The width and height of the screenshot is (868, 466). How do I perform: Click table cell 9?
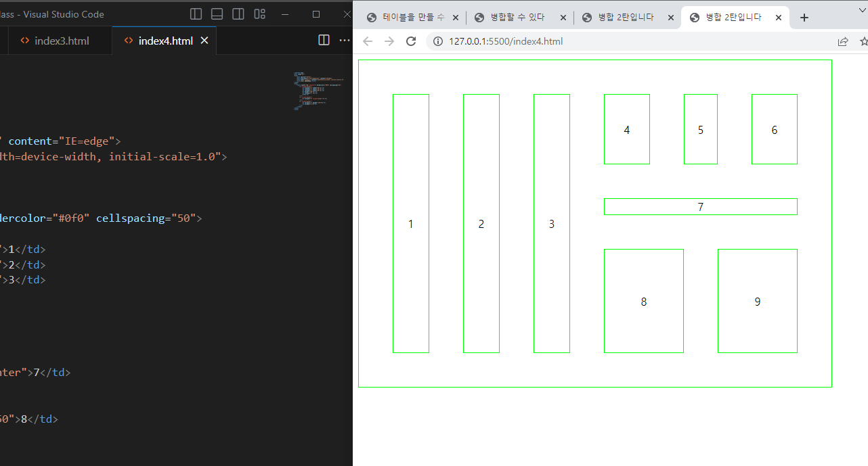click(x=758, y=301)
